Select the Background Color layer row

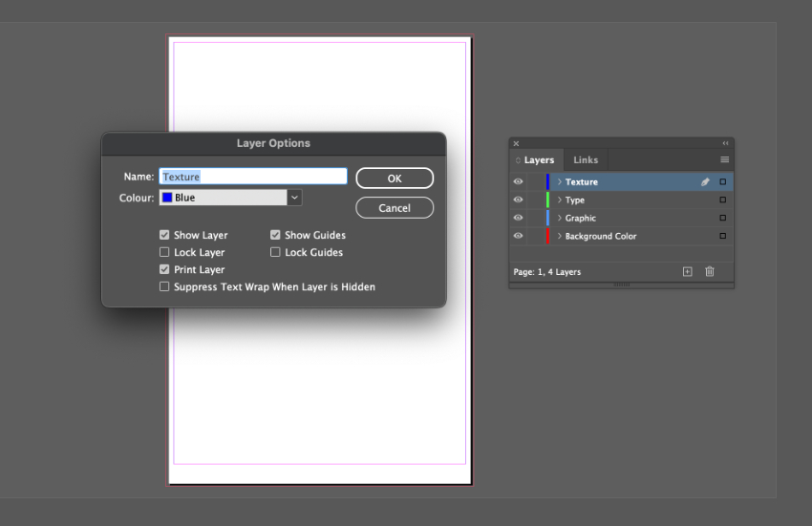pyautogui.click(x=622, y=236)
